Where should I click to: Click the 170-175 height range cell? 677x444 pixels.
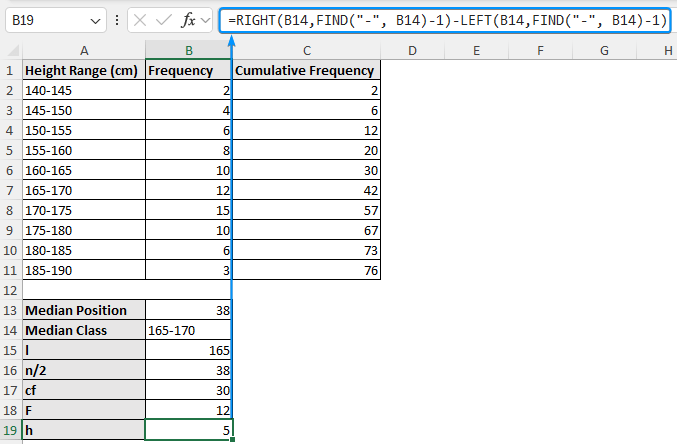pyautogui.click(x=83, y=210)
